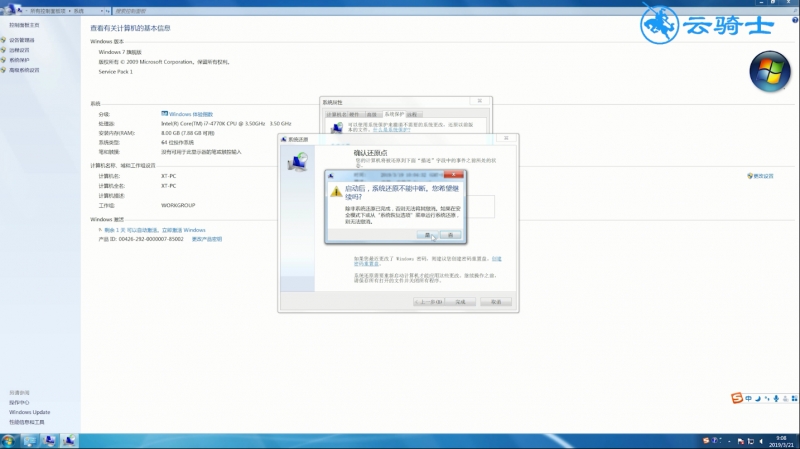
Task: Click 所有控制面板项 breadcrumb in address bar
Action: point(47,11)
